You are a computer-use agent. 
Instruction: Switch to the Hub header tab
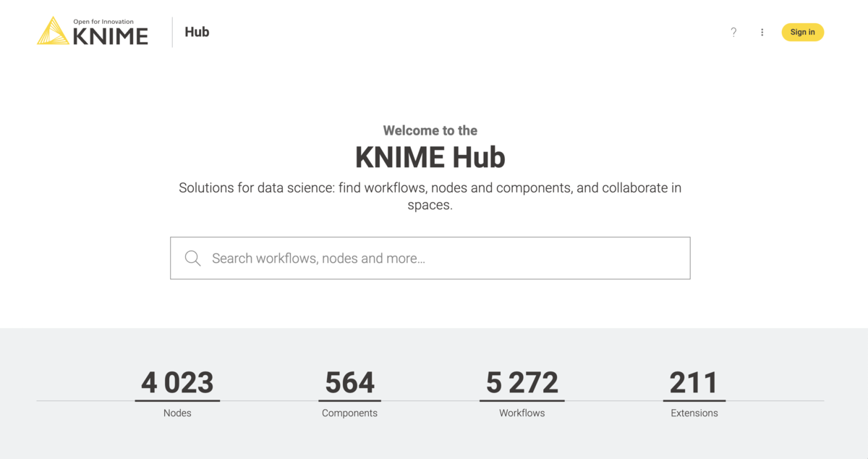pyautogui.click(x=196, y=32)
